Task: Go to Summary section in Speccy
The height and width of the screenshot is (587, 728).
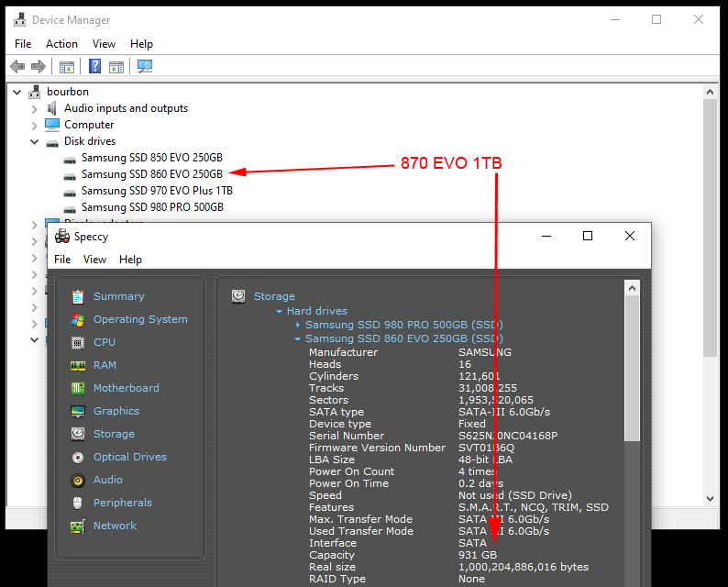Action: 119,296
